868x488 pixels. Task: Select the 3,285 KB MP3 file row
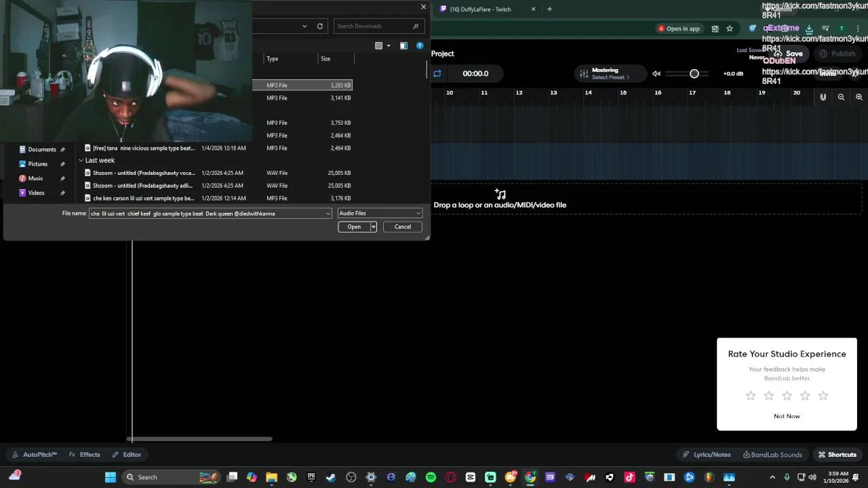(x=302, y=85)
